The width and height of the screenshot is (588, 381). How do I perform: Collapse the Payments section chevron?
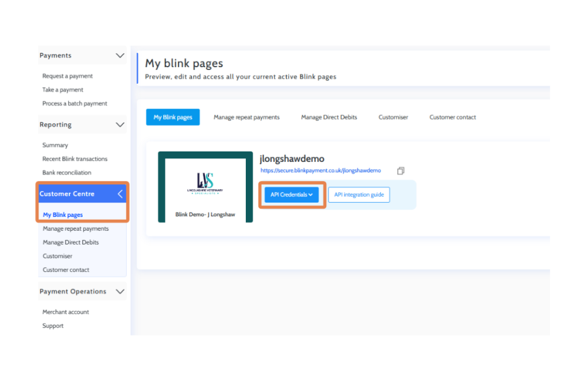click(x=120, y=56)
